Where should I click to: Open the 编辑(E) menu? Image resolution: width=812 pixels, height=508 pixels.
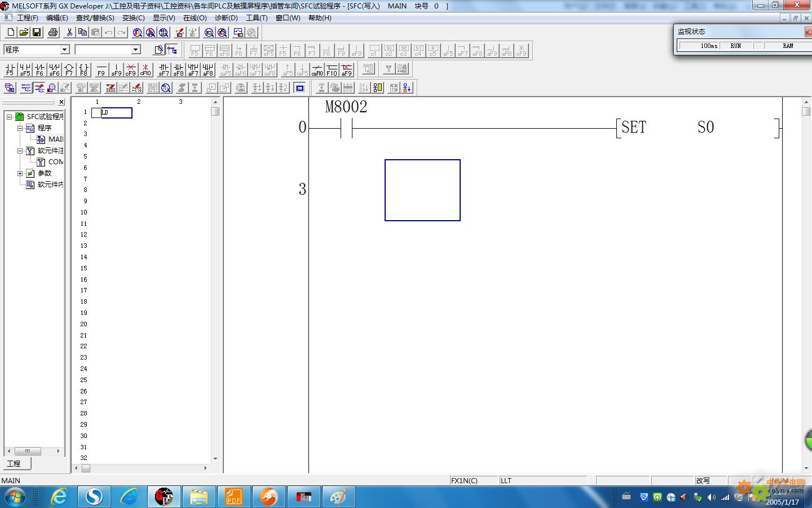(x=57, y=18)
